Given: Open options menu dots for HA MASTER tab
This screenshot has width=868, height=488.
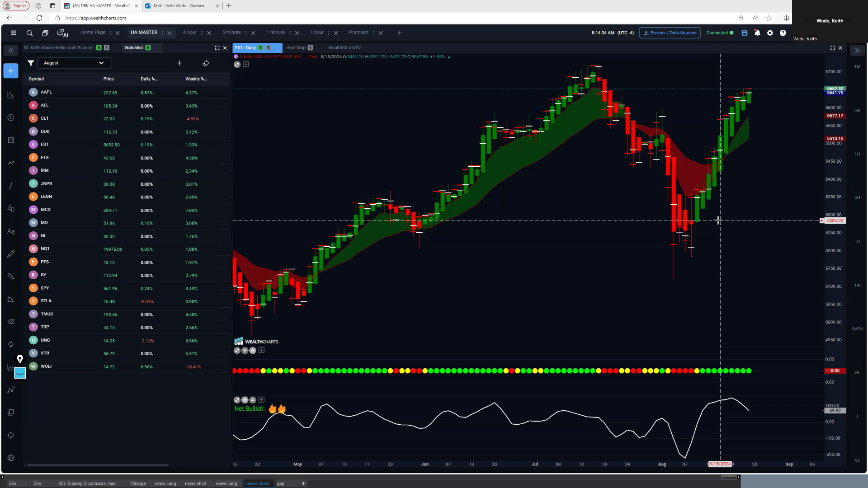Looking at the screenshot, I should click(162, 33).
